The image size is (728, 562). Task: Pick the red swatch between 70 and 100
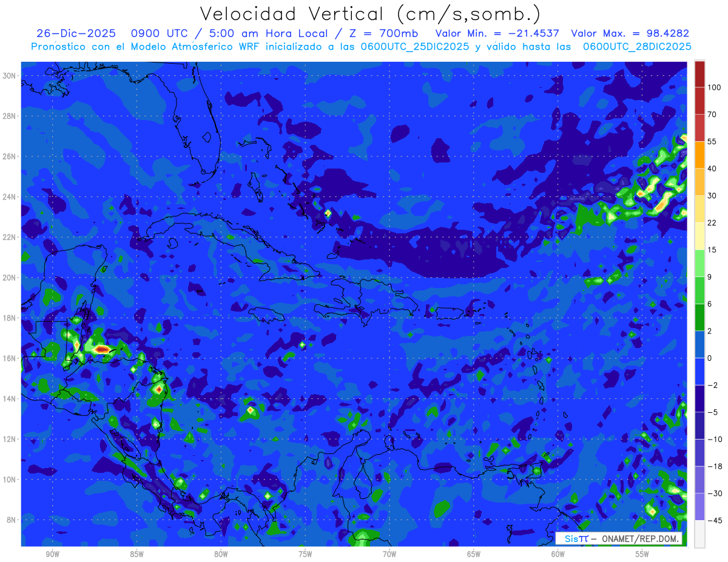[699, 101]
